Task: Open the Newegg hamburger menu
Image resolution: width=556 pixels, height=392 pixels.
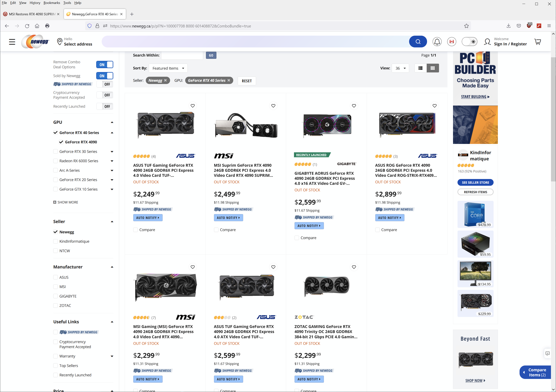Action: [12, 42]
